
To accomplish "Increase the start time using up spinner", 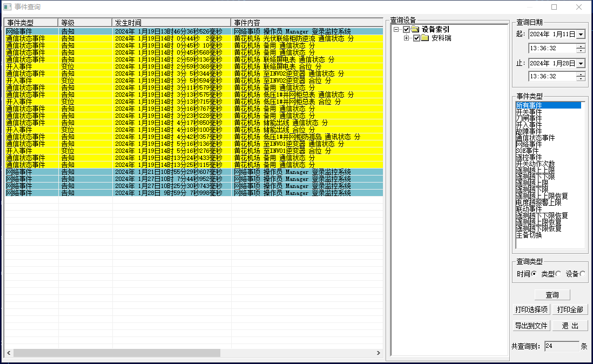I will 581,46.
